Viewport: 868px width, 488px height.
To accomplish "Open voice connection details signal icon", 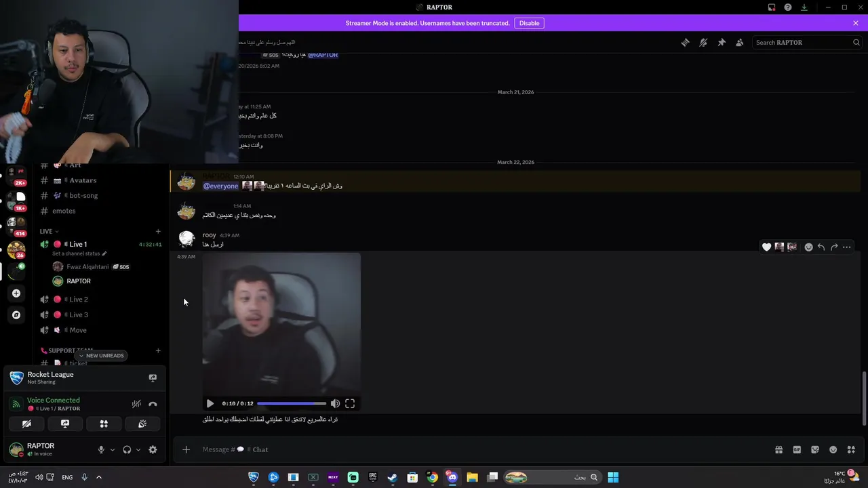I will (x=16, y=404).
